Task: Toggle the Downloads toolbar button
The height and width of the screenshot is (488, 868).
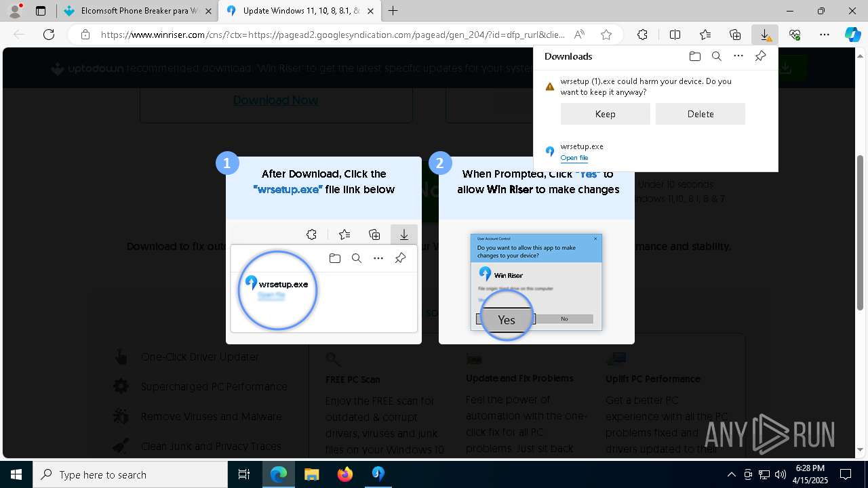Action: 765,35
